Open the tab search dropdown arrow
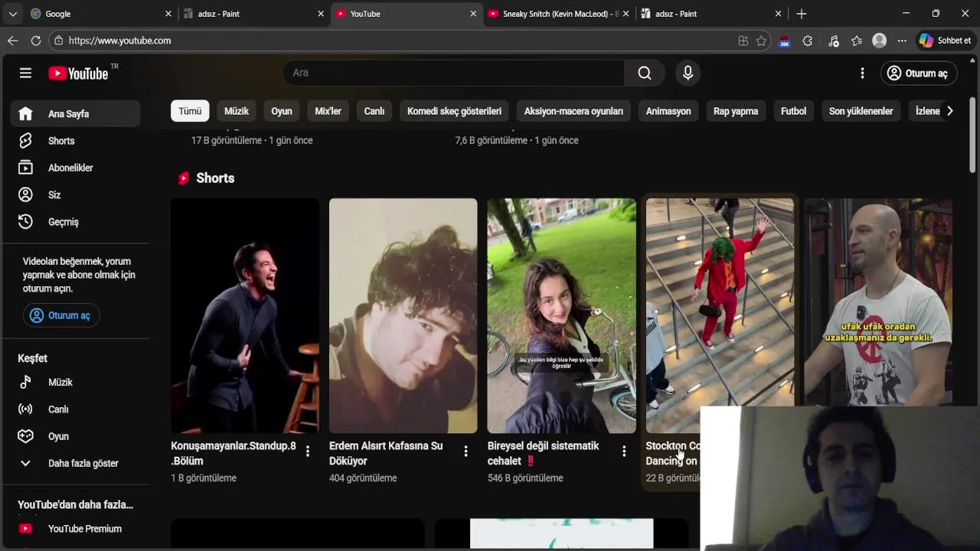The height and width of the screenshot is (551, 980). (x=12, y=14)
